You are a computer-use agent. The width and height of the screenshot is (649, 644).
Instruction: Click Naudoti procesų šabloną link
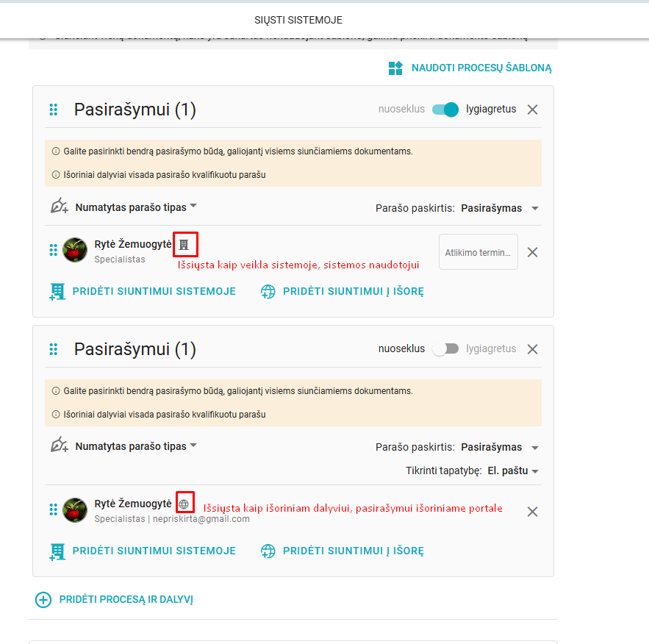click(x=481, y=68)
